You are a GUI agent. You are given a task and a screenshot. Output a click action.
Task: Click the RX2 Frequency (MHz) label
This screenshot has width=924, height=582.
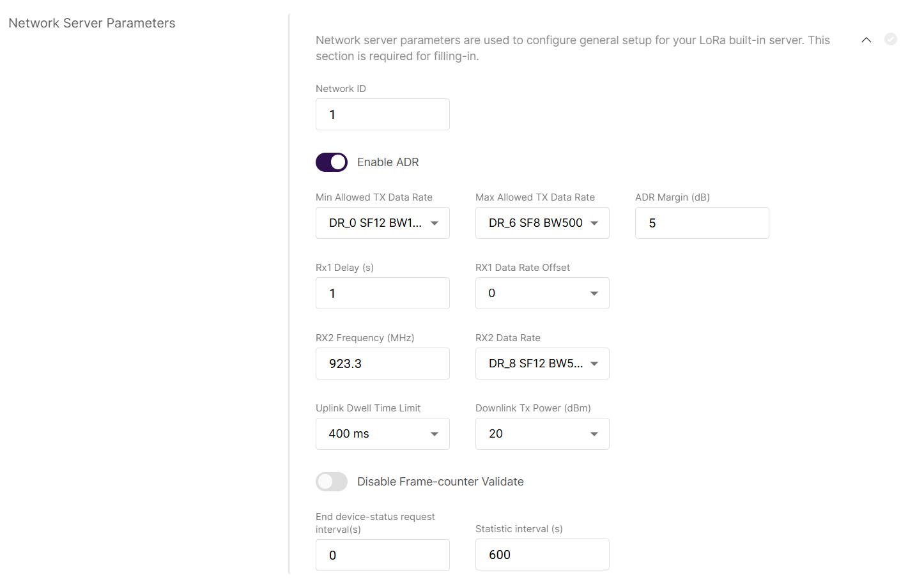click(x=365, y=338)
